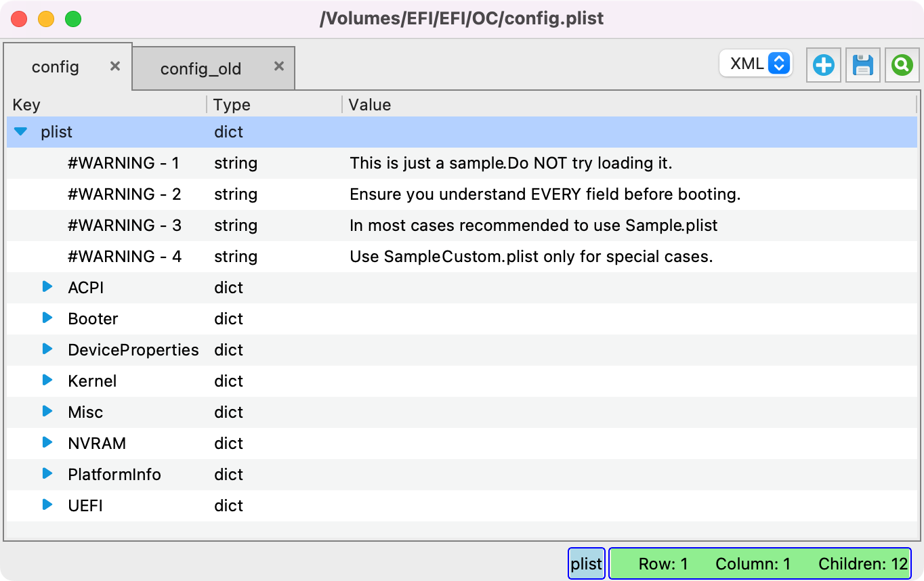Click the 'Column: 1' status entry
The image size is (924, 581).
[753, 564]
